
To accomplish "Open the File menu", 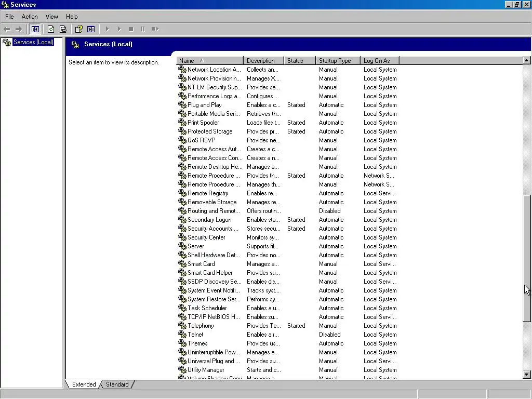I will [9, 17].
